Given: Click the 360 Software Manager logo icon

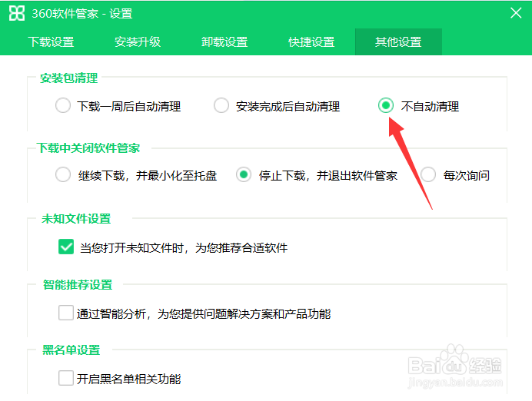Looking at the screenshot, I should click(x=17, y=13).
